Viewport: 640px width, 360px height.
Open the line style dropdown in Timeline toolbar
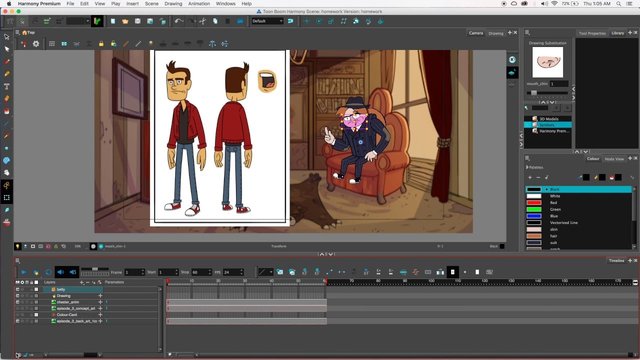[264, 272]
